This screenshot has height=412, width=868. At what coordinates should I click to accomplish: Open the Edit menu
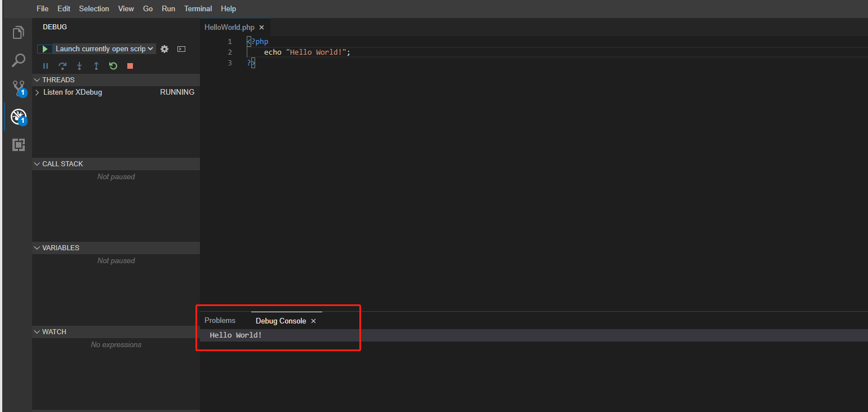pyautogui.click(x=64, y=8)
